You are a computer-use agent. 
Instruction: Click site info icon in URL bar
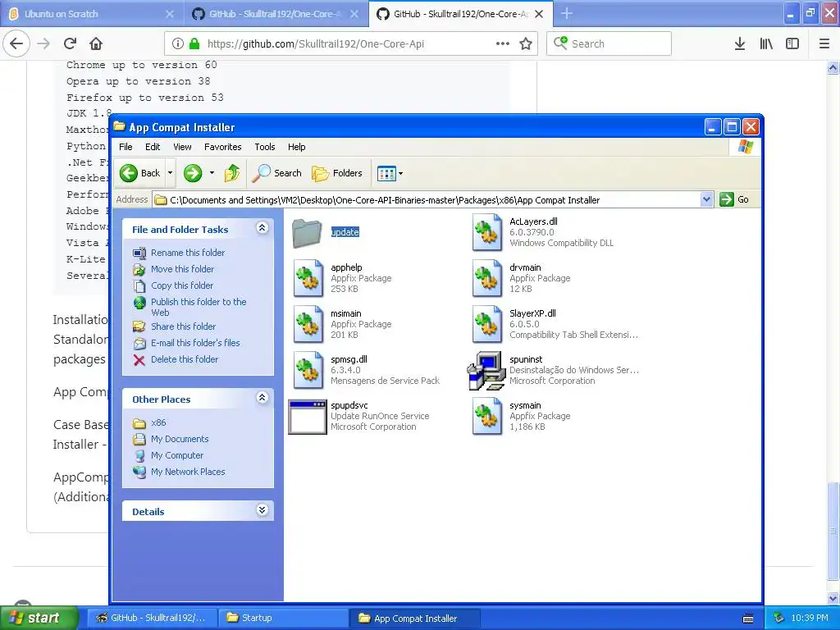[x=178, y=44]
